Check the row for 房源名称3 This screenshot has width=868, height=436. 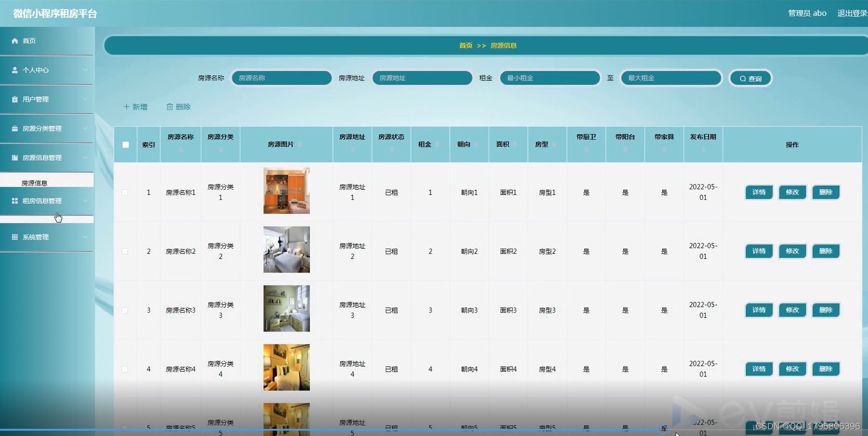pos(125,310)
